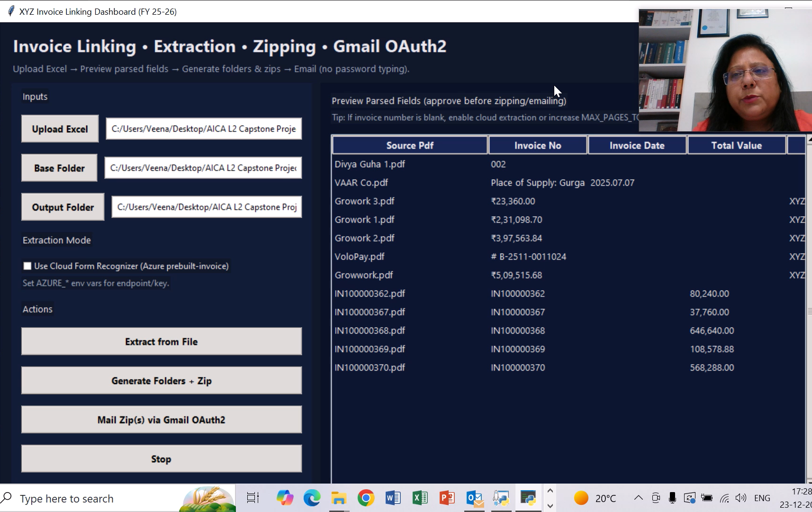Image resolution: width=812 pixels, height=512 pixels.
Task: Open Microsoft Word from the taskbar
Action: [x=393, y=498]
